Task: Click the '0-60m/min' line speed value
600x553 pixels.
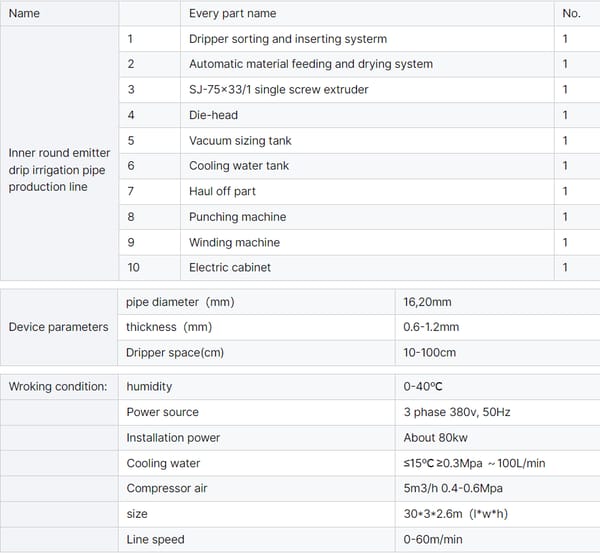Action: (433, 539)
